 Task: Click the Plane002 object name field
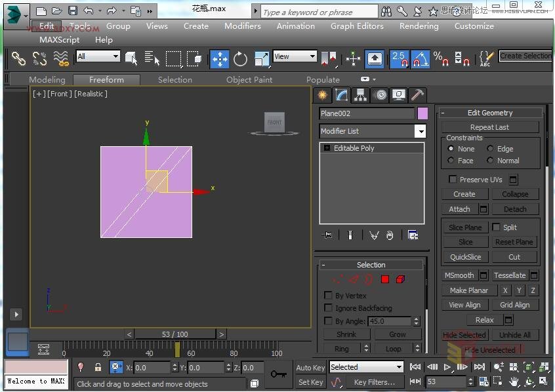click(366, 113)
